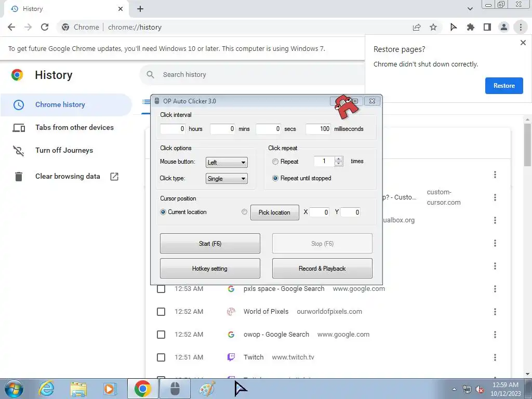Viewport: 532px width, 399px height.
Task: Open Paint from the taskbar
Action: coord(207,389)
